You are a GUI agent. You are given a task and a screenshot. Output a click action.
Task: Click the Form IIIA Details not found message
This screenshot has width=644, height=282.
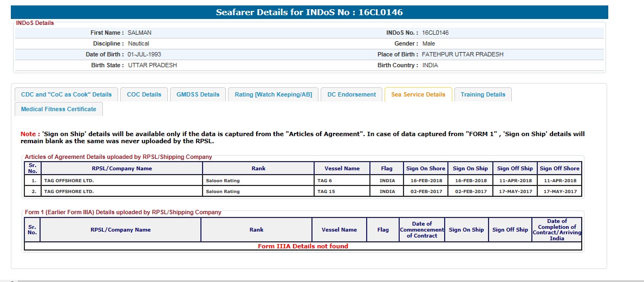point(303,246)
